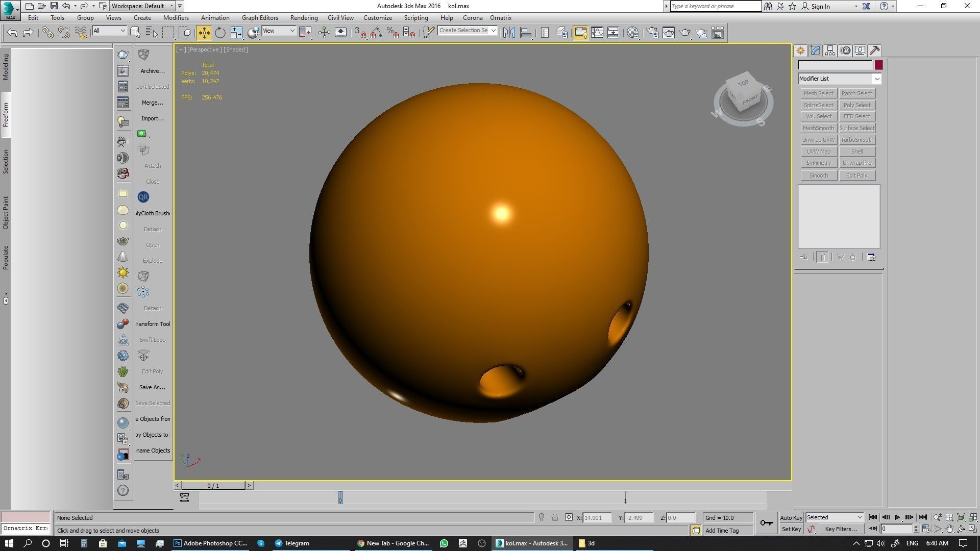
Task: Click the frame number input field
Action: [x=897, y=529]
